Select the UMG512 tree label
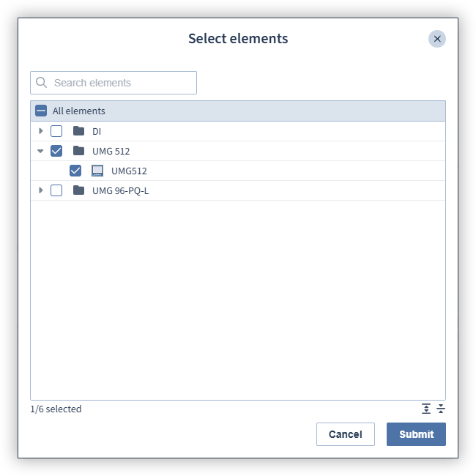 click(x=129, y=171)
